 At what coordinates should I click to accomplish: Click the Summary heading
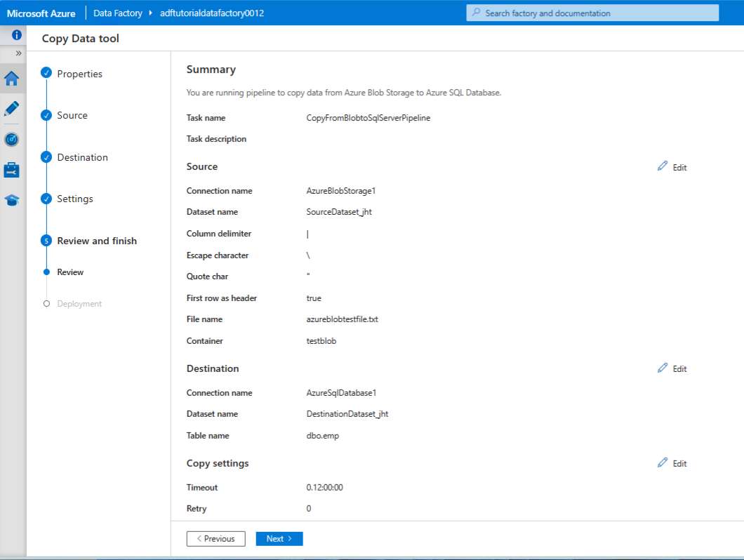[211, 69]
